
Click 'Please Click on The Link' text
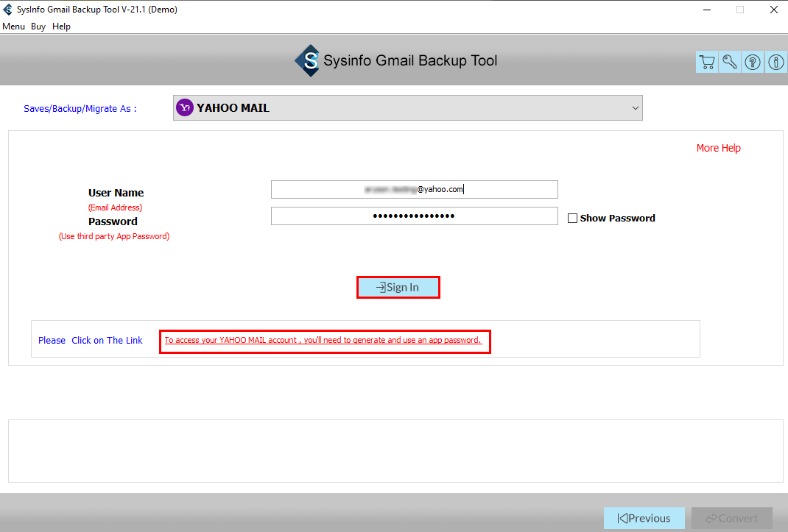[x=91, y=340]
